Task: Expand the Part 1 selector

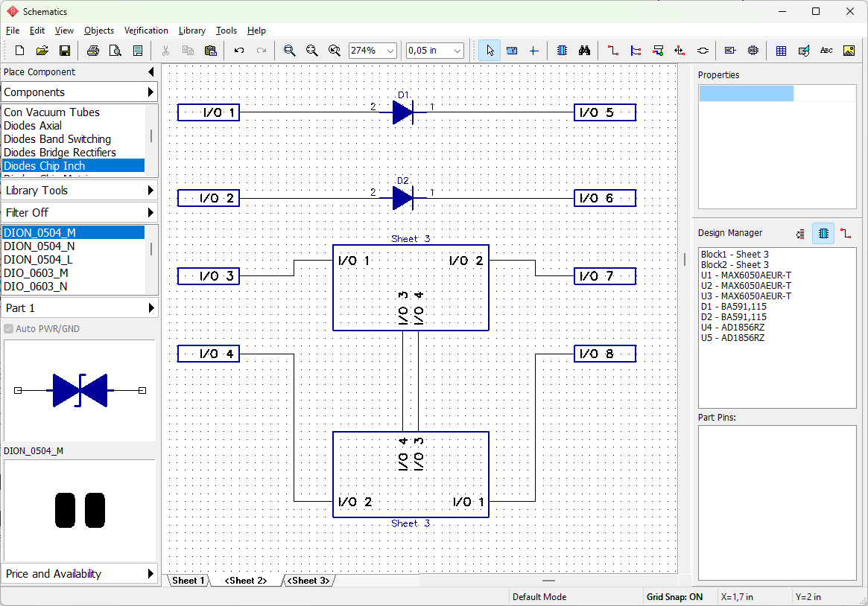Action: 79,308
